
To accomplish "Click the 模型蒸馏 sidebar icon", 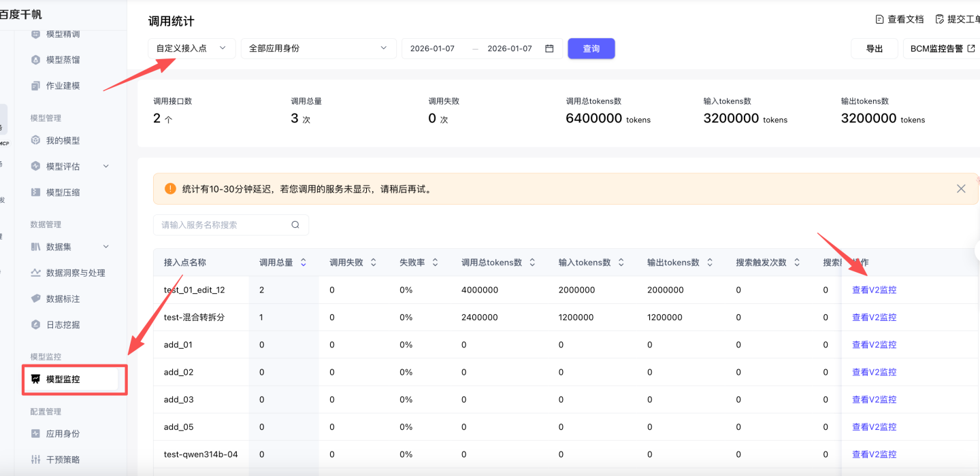I will (x=36, y=60).
